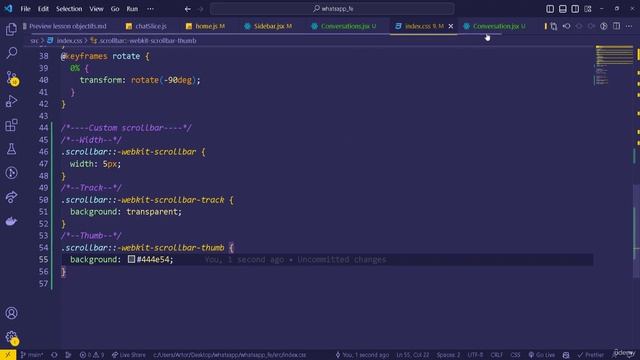Click the Ln 55, Col 22 cursor position
Screen dimensions: 640x360
(x=413, y=355)
